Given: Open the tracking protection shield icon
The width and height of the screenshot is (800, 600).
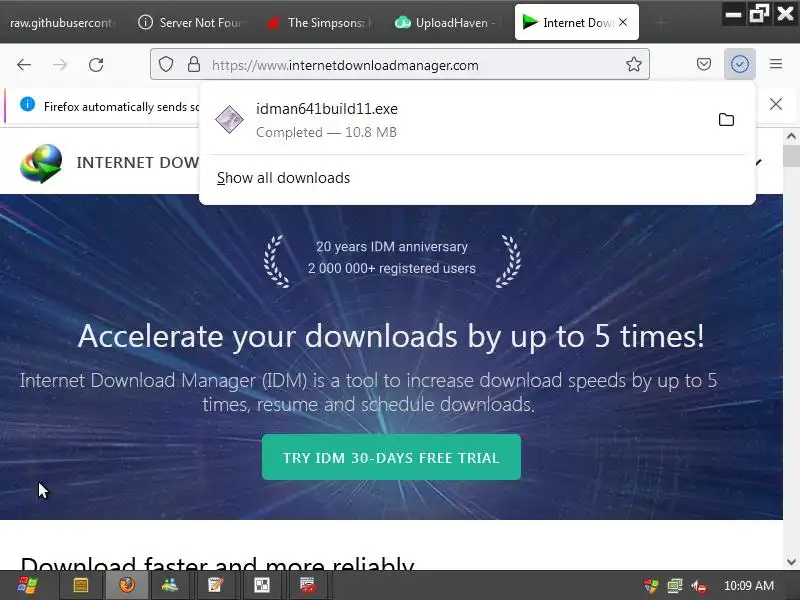Looking at the screenshot, I should [166, 64].
